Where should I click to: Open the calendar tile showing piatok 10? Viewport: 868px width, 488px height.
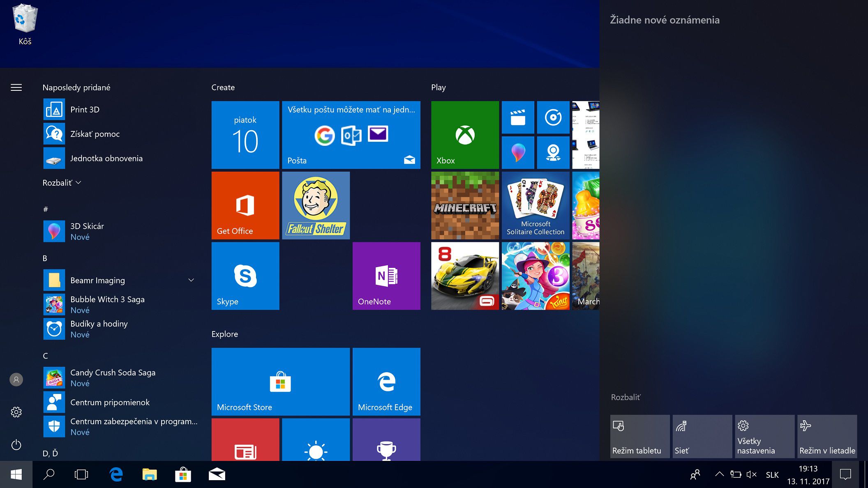[x=245, y=135]
